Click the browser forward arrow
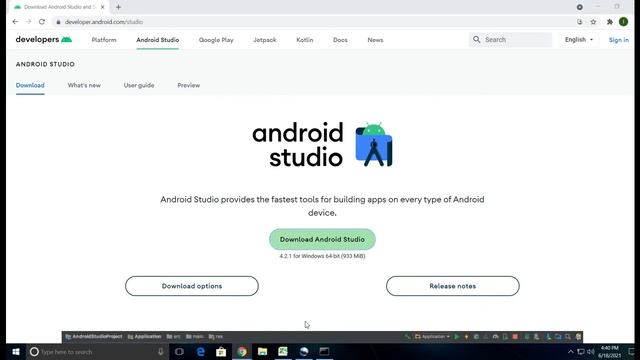Viewport: 640px width, 360px height. [29, 22]
